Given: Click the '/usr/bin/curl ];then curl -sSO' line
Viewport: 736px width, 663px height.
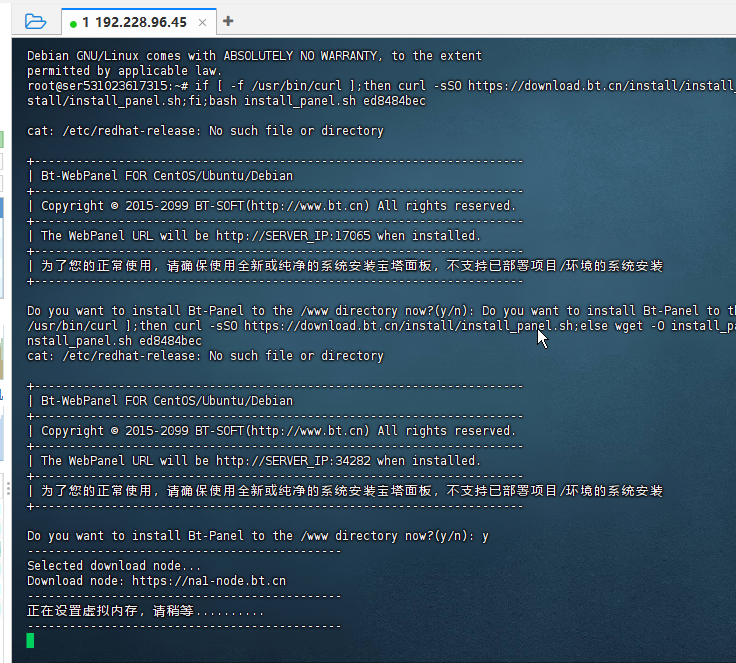Looking at the screenshot, I should [381, 326].
